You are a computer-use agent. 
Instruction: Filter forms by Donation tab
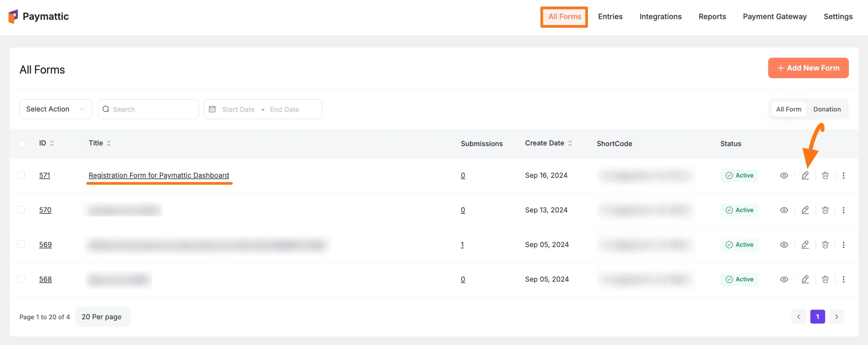[x=827, y=109]
